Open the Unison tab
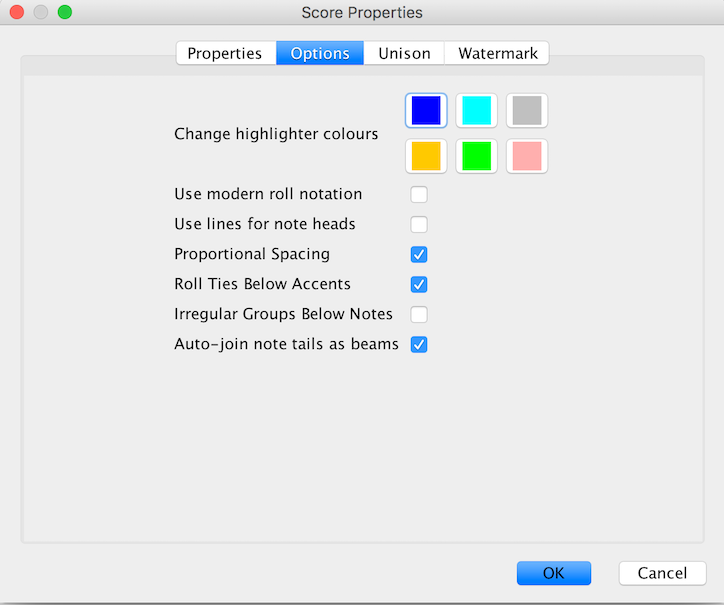This screenshot has width=724, height=605. pos(404,53)
